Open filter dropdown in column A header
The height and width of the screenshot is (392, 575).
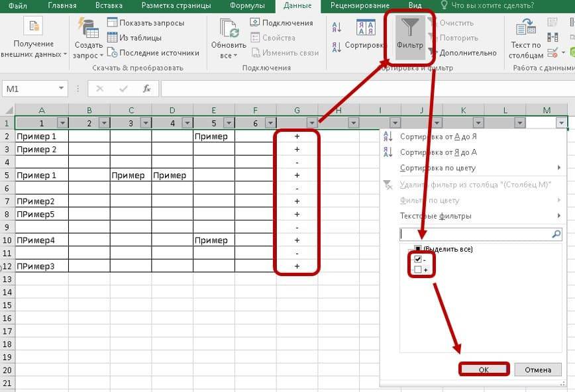point(63,123)
